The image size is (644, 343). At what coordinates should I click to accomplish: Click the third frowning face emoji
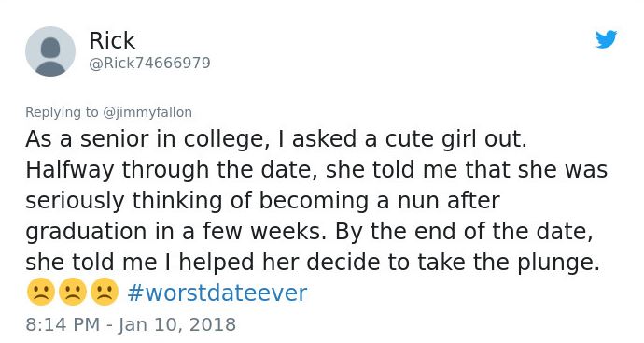coord(105,292)
